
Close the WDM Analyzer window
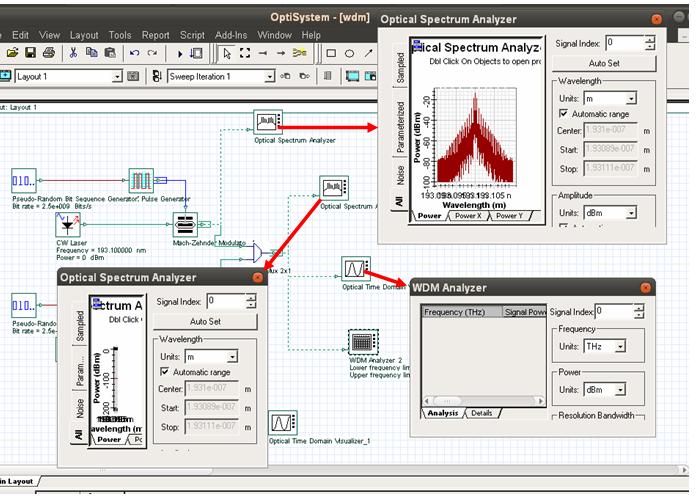tap(645, 288)
